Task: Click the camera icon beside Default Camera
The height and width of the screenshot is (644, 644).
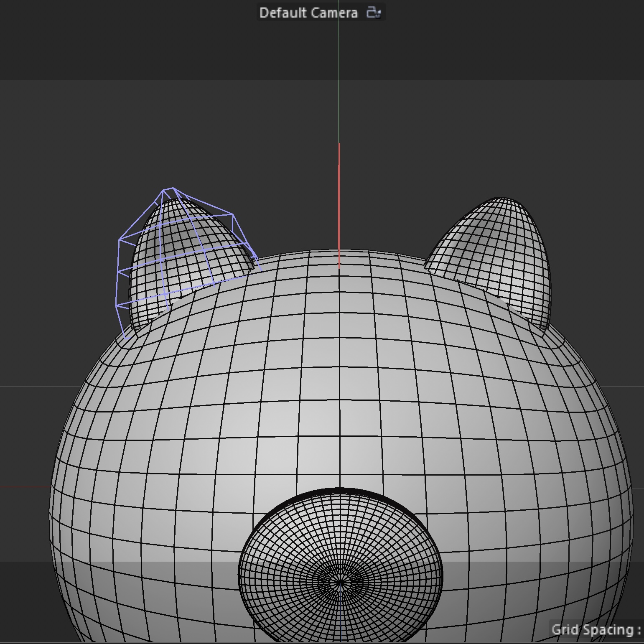Action: click(x=373, y=13)
